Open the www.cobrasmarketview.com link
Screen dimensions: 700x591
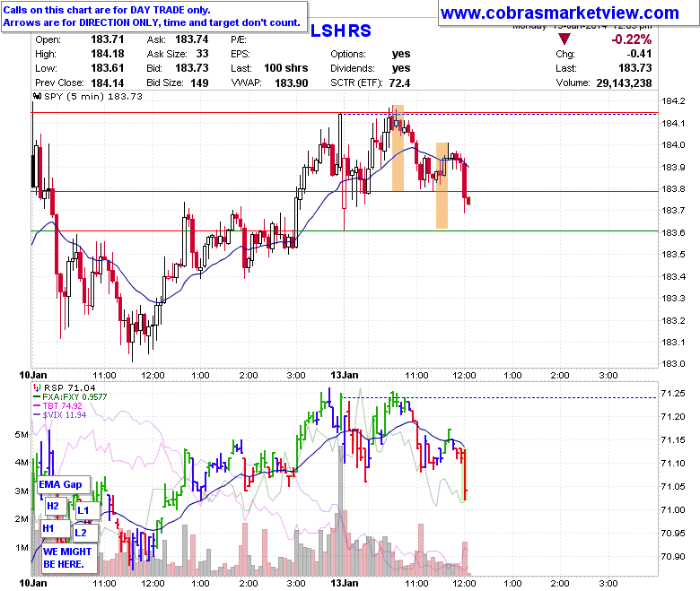[559, 13]
